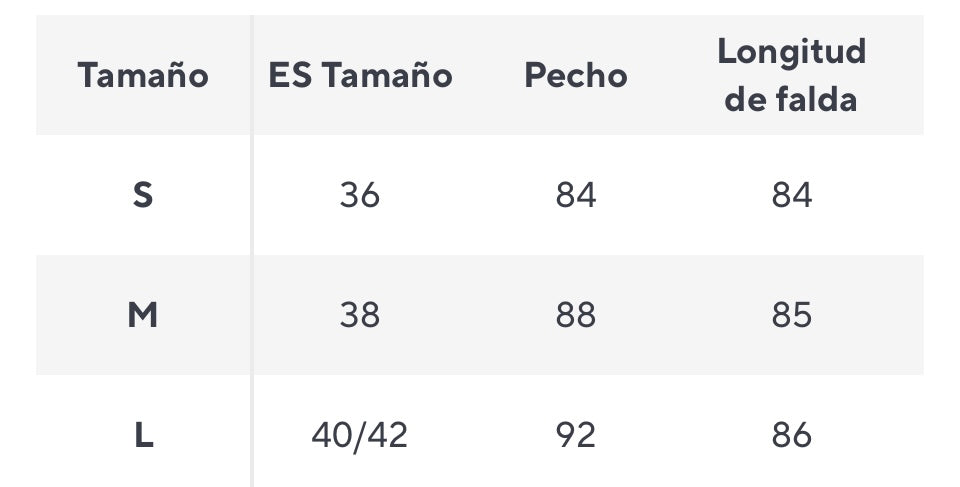
Task: Click the shaded M row background
Action: (x=479, y=315)
